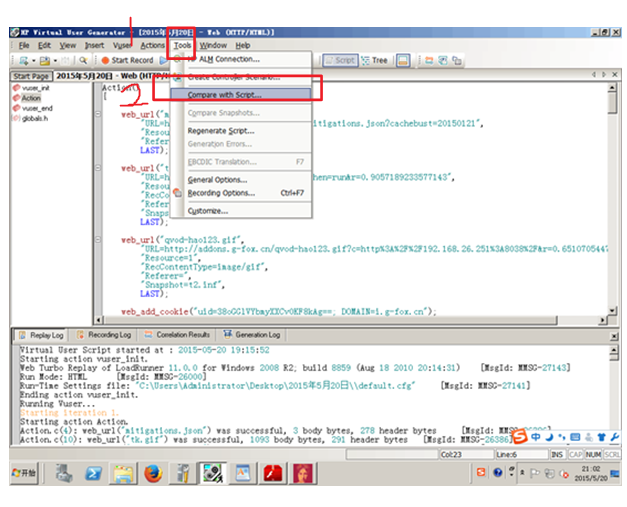Collapse the qvod-hao123.gif web_url block
The width and height of the screenshot is (627, 507).
98,240
